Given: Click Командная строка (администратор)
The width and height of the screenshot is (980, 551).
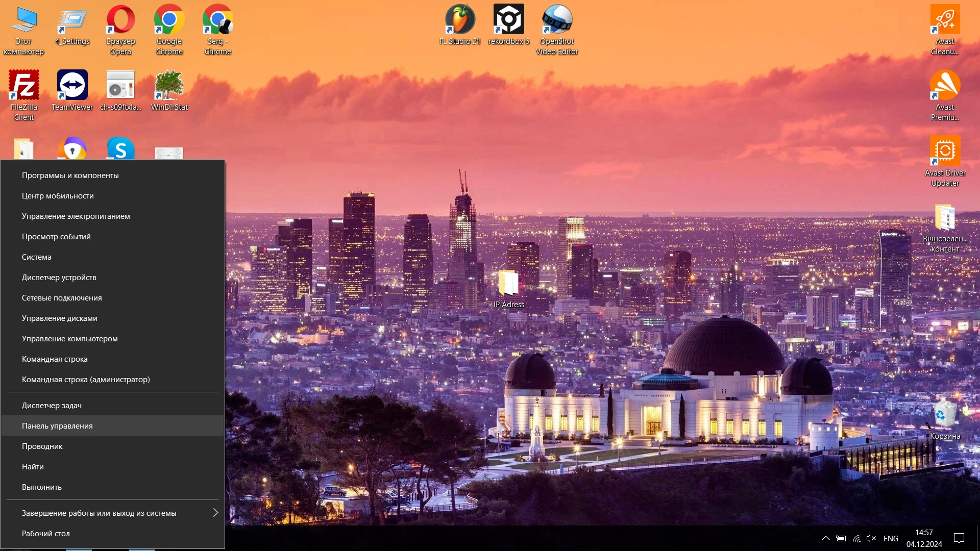Looking at the screenshot, I should tap(85, 379).
